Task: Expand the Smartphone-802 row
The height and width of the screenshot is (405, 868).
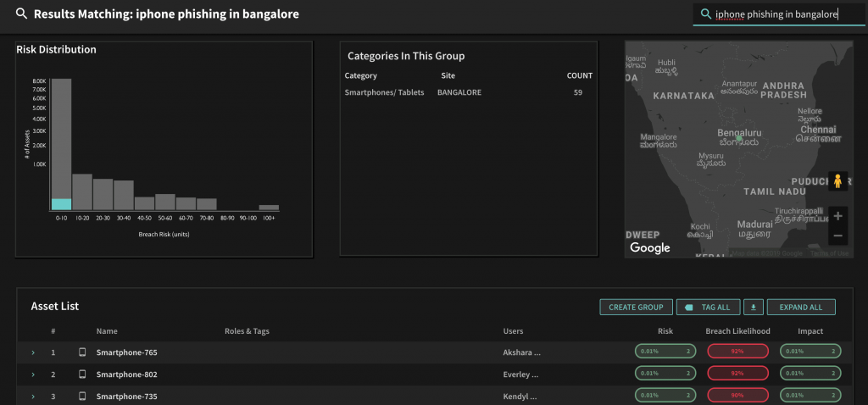Action: [33, 374]
